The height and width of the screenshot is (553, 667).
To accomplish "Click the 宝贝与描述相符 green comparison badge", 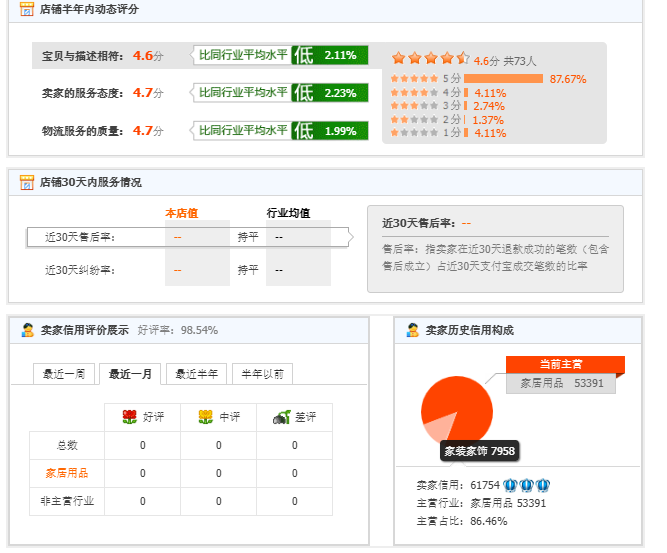I will pos(282,55).
